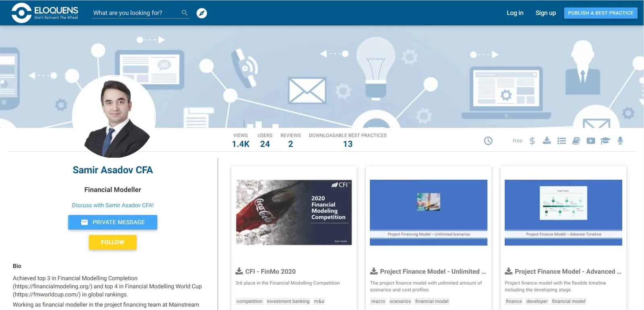Click the book filter icon
The width and height of the screenshot is (644, 310).
click(576, 141)
